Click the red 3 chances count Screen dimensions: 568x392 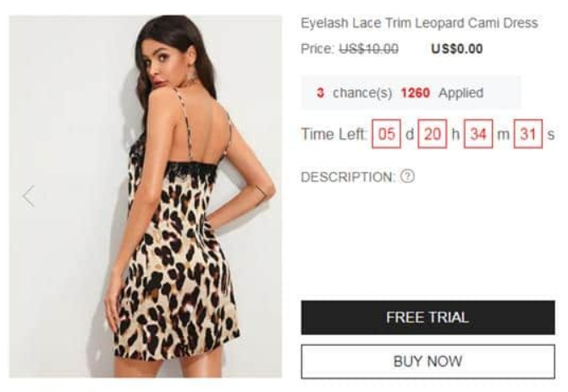(x=320, y=93)
